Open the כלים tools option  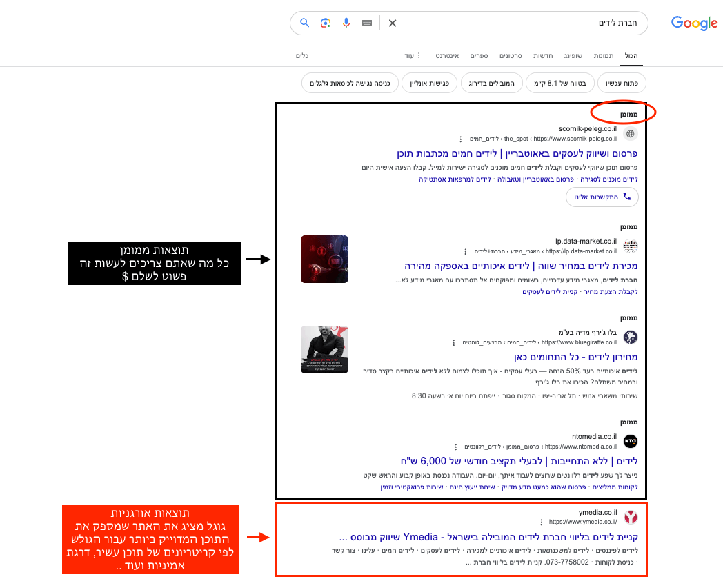point(302,55)
